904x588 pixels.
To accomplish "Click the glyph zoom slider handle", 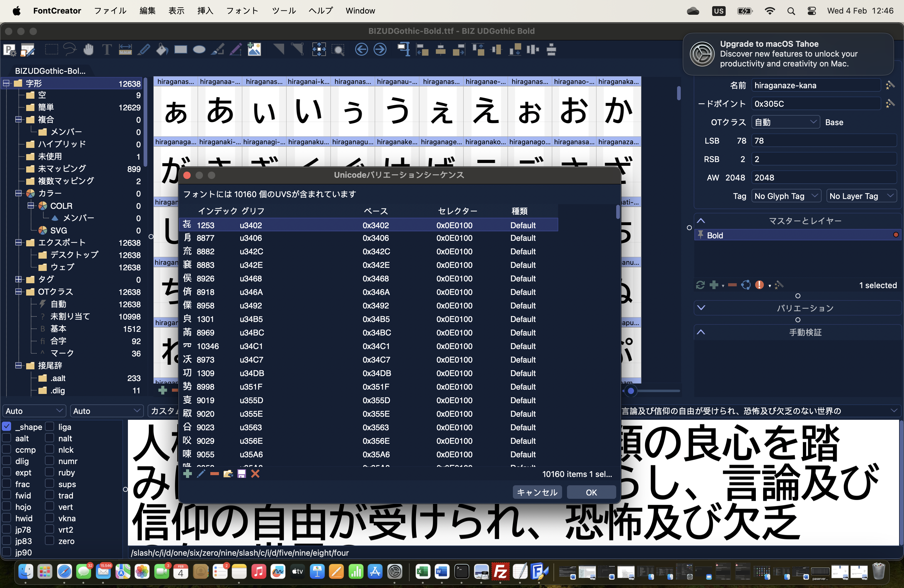I will click(631, 391).
